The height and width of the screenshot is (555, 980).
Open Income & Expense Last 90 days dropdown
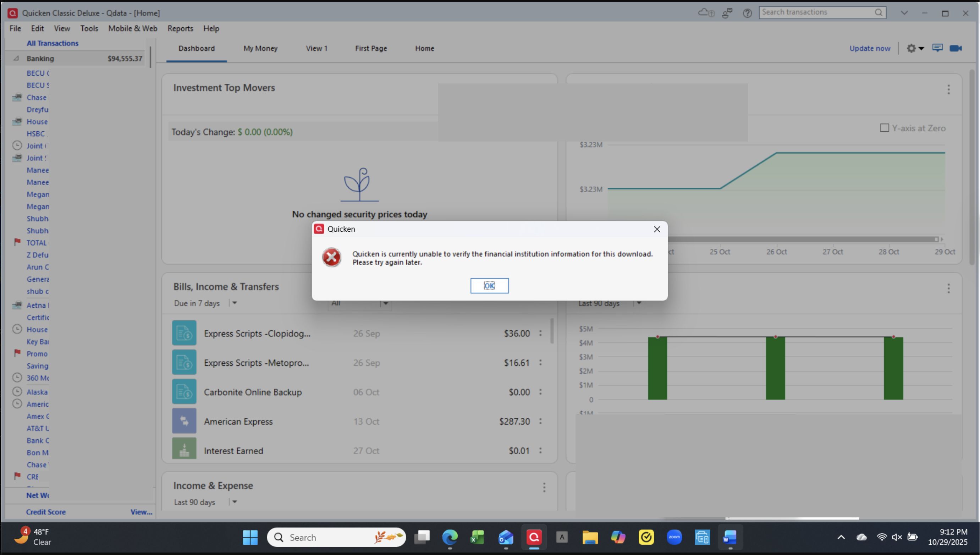(x=235, y=502)
